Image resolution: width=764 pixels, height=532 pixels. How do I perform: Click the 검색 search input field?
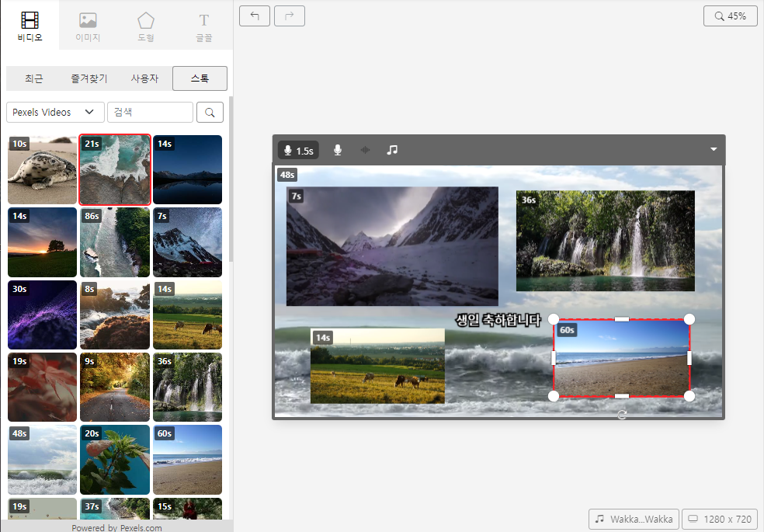(150, 112)
